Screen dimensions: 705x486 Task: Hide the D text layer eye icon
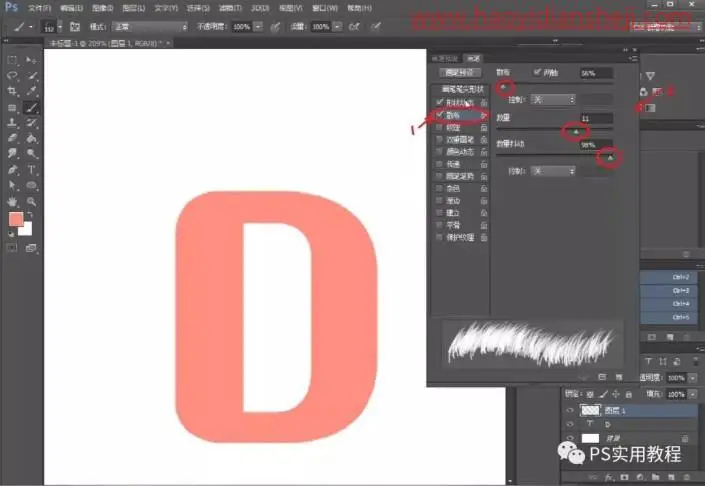click(x=570, y=424)
